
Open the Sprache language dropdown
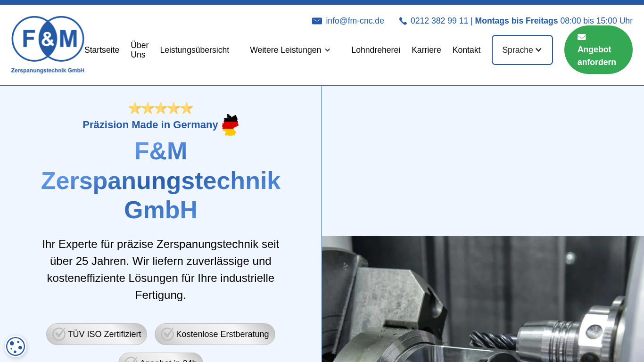[522, 50]
